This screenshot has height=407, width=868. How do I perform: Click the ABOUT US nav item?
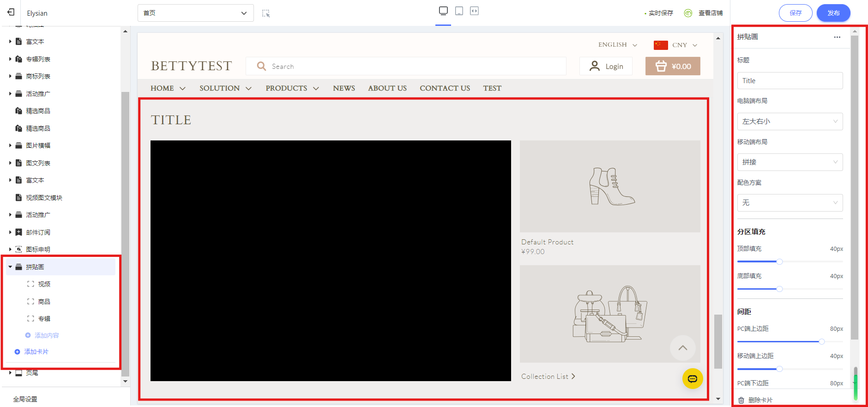[387, 88]
